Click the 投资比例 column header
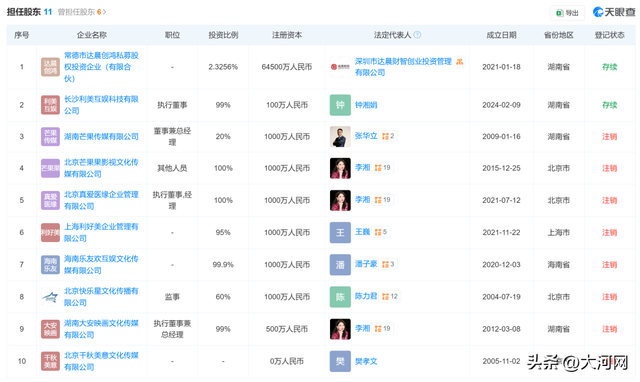This screenshot has height=382, width=640. tap(223, 35)
